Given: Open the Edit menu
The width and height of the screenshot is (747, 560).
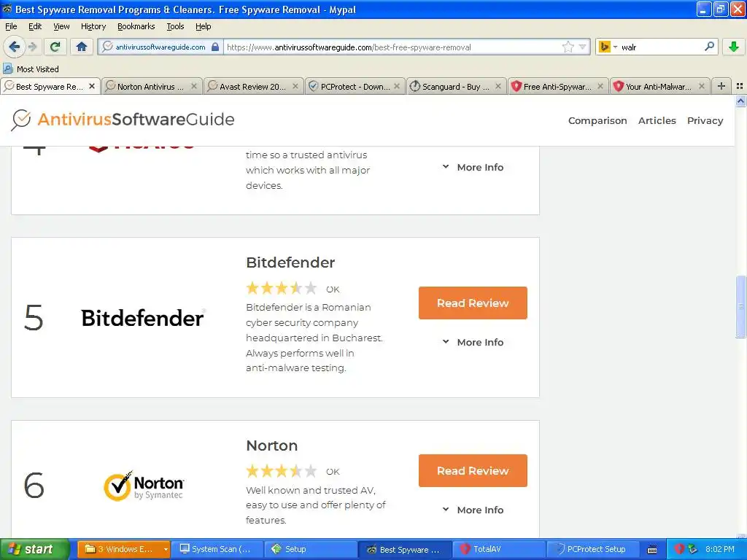Looking at the screenshot, I should (x=35, y=26).
